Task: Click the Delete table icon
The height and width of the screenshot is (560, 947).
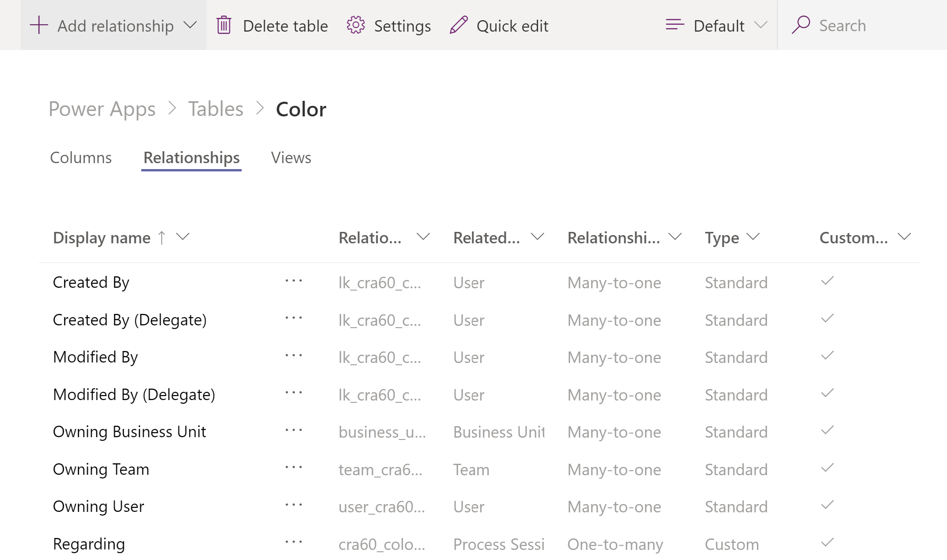Action: point(225,25)
